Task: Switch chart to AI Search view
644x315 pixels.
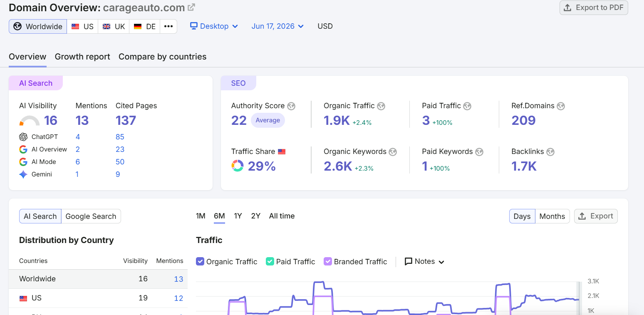Action: point(40,216)
